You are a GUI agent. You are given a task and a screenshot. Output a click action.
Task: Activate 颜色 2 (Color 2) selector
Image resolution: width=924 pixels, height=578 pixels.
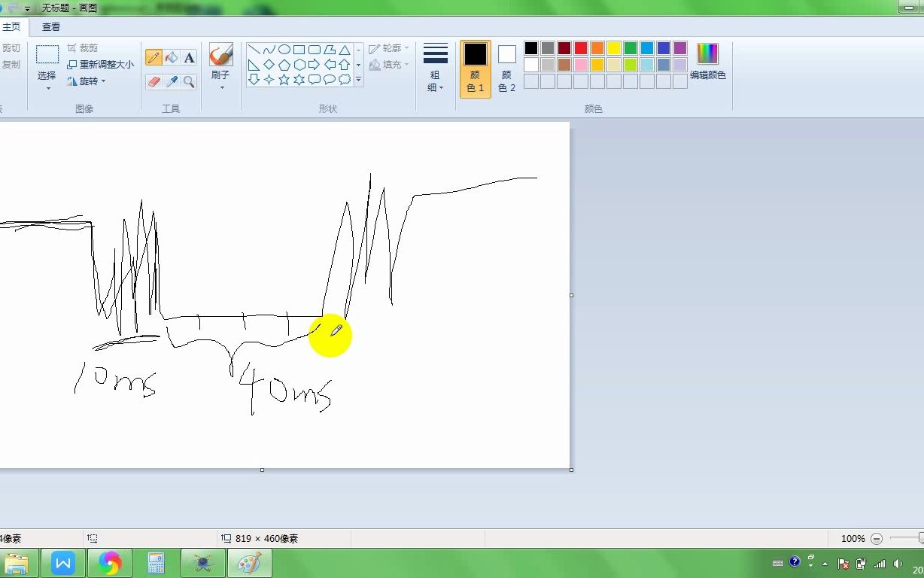coord(507,68)
